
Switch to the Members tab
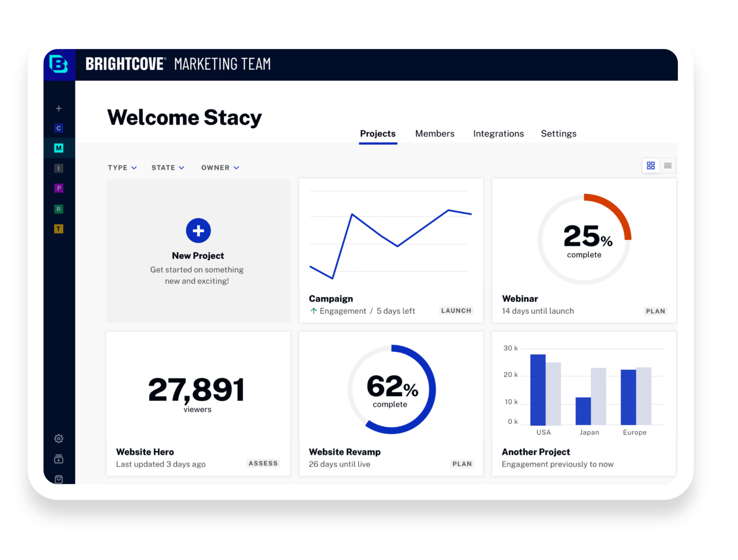coord(435,134)
